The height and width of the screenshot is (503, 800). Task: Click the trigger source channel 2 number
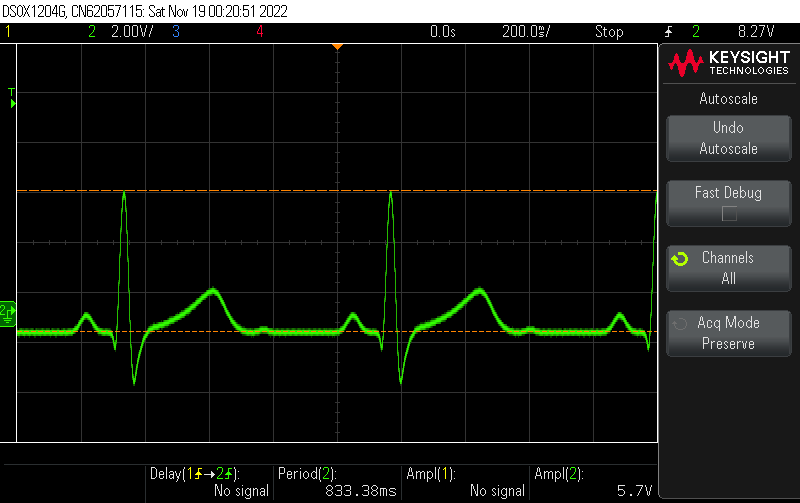coord(696,32)
